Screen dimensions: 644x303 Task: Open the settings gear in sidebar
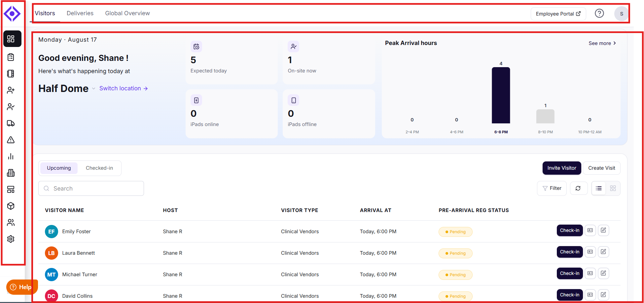tap(11, 239)
